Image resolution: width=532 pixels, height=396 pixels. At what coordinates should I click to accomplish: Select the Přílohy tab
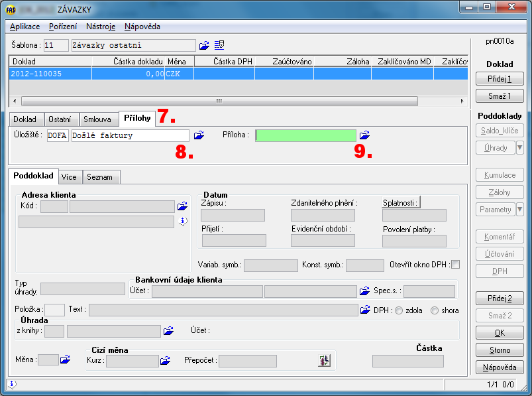point(137,118)
